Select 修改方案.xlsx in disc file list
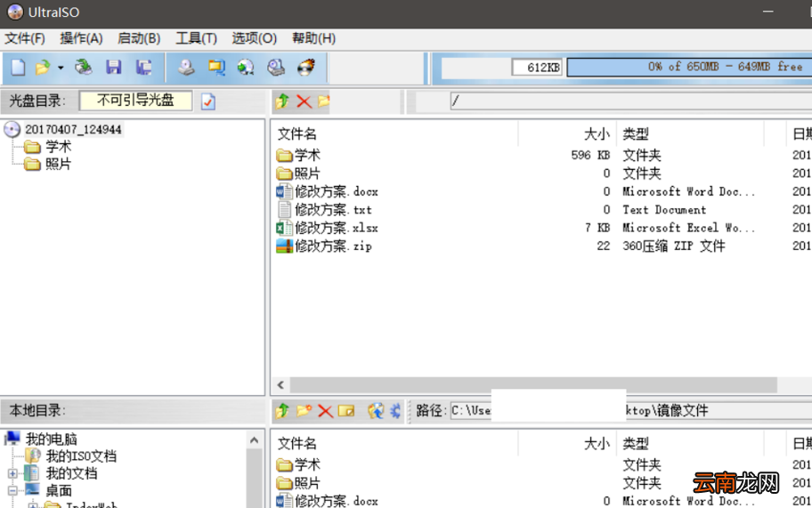The image size is (812, 508). 337,228
